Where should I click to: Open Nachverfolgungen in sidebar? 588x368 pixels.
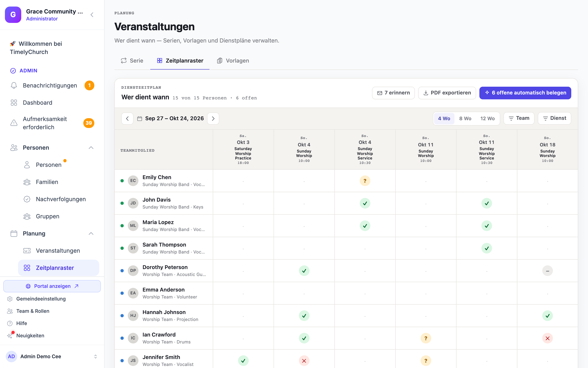point(58,199)
